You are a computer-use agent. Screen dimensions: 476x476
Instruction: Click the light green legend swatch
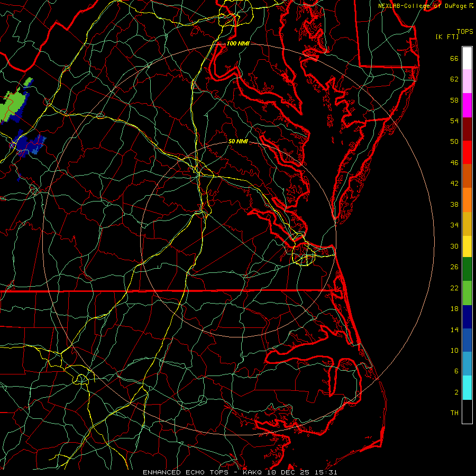tap(467, 293)
